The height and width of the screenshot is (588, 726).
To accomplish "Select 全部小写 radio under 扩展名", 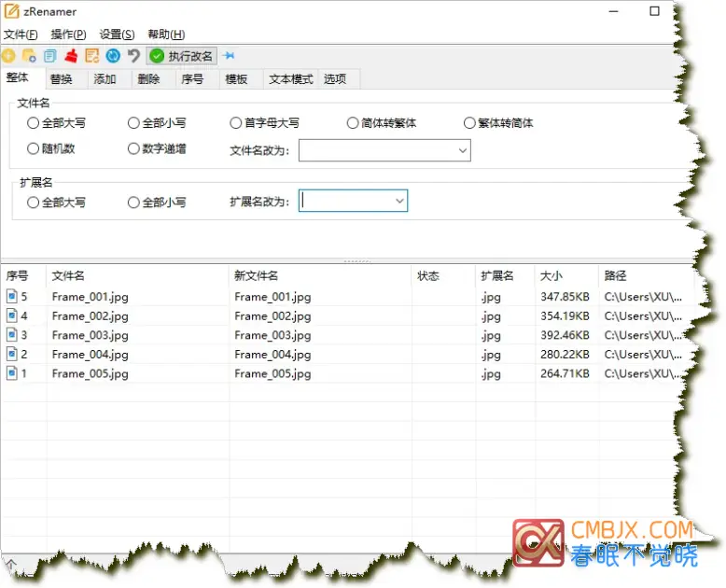I will pos(133,203).
